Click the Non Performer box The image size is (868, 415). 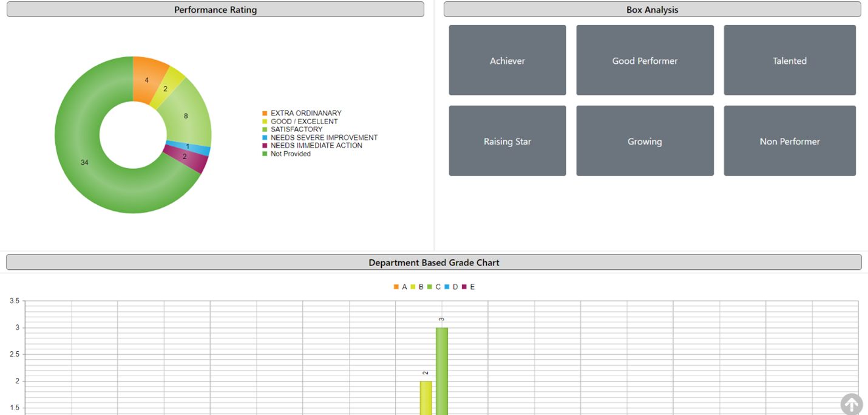(x=789, y=141)
